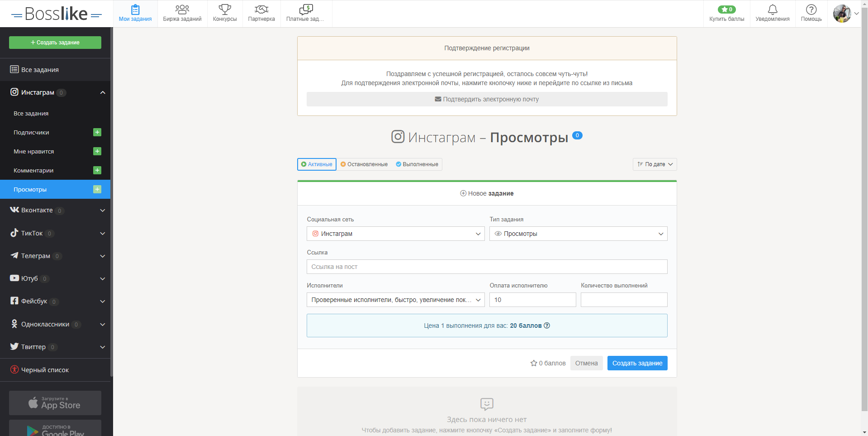
Task: Click the Отмена button
Action: click(587, 363)
